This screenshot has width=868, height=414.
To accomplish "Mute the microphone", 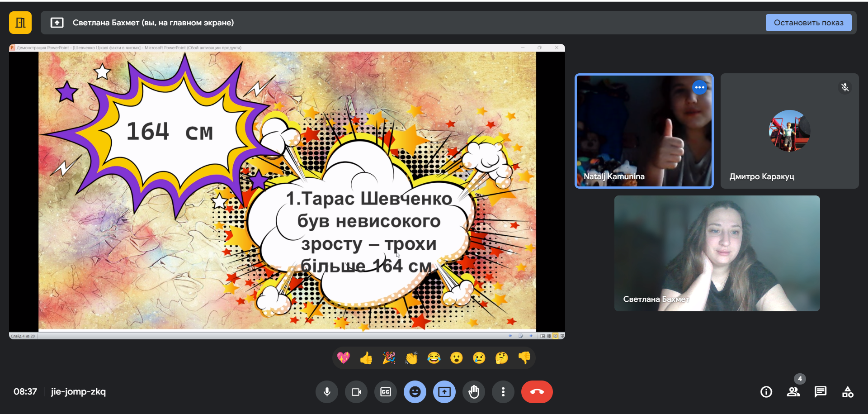I will point(327,392).
